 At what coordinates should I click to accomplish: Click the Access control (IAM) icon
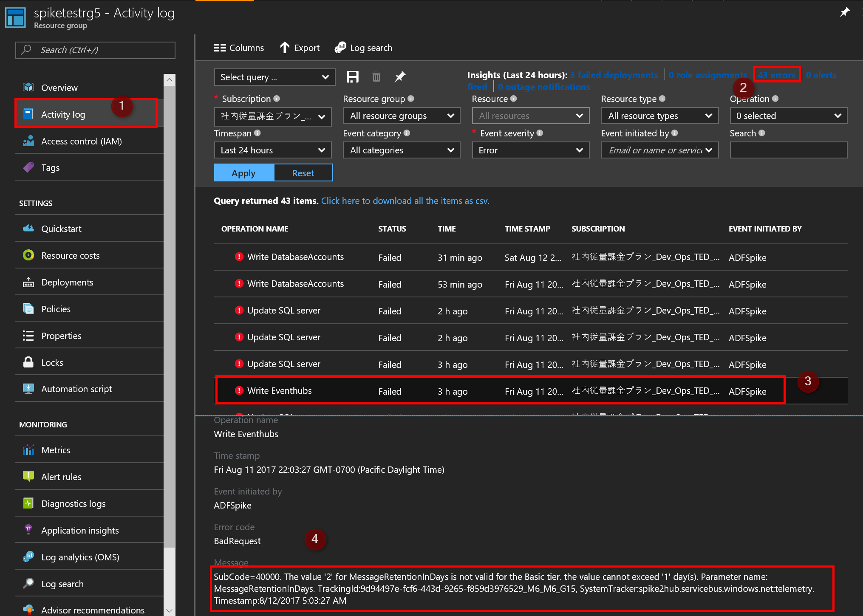28,141
